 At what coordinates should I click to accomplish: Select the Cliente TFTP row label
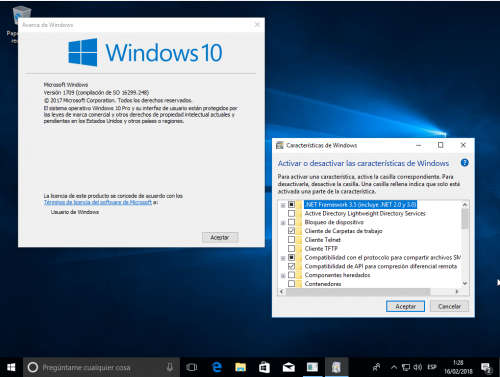pos(321,248)
